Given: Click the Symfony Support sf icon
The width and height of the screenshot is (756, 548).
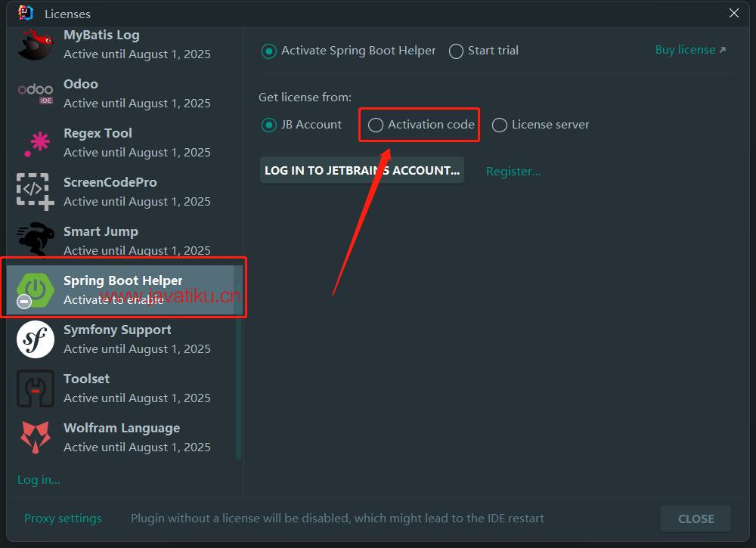Looking at the screenshot, I should tap(36, 339).
